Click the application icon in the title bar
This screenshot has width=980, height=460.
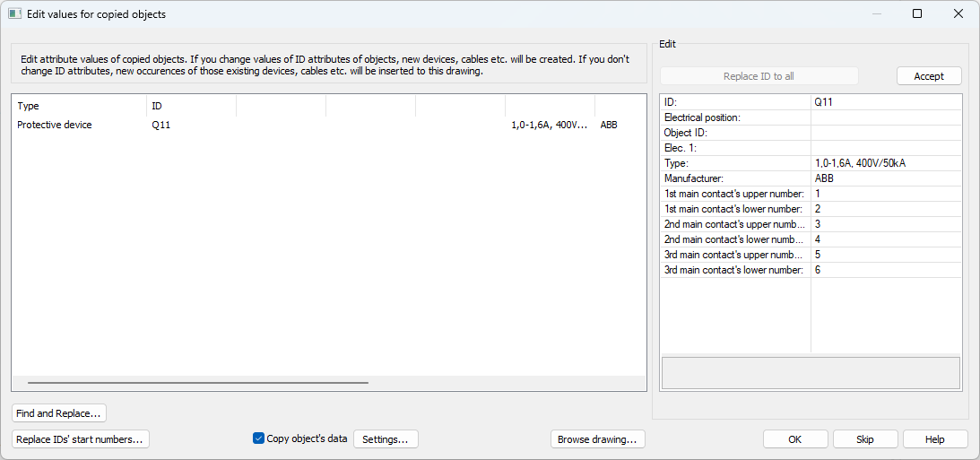(x=15, y=14)
